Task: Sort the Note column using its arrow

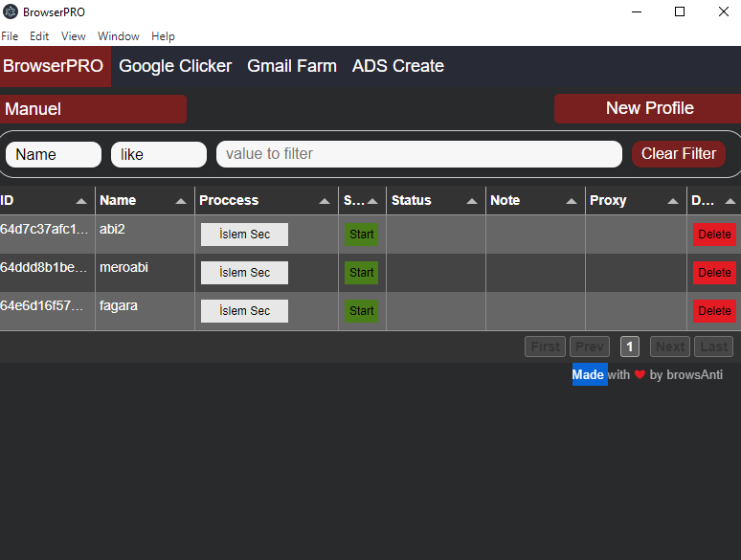Action: pos(572,201)
